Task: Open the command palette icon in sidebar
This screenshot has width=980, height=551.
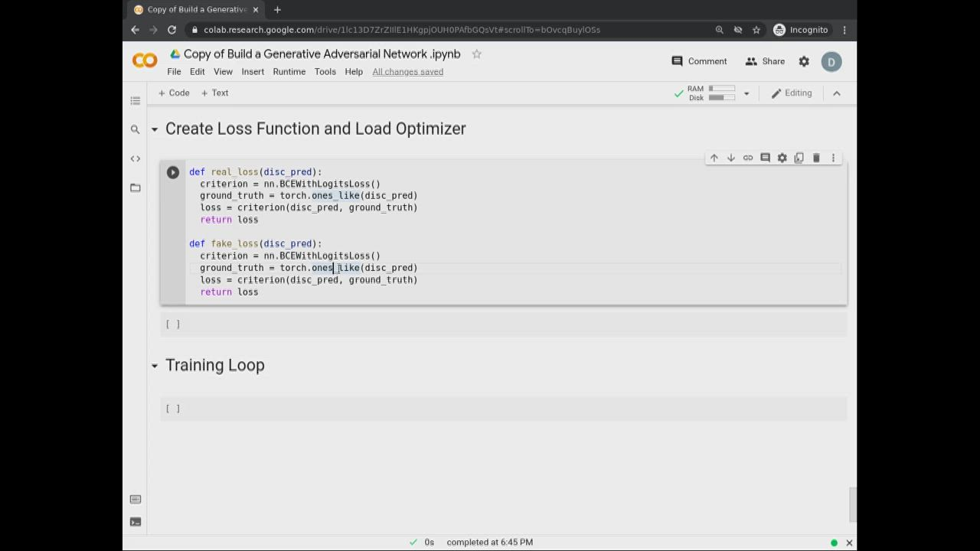Action: (136, 499)
